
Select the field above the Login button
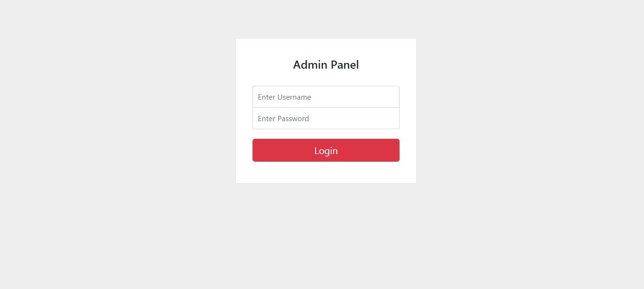click(x=326, y=118)
